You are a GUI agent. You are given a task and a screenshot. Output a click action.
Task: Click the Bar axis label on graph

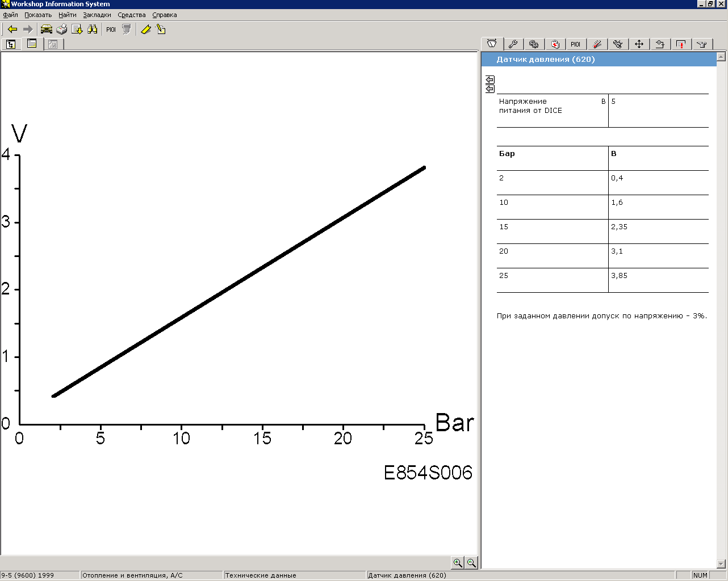454,423
